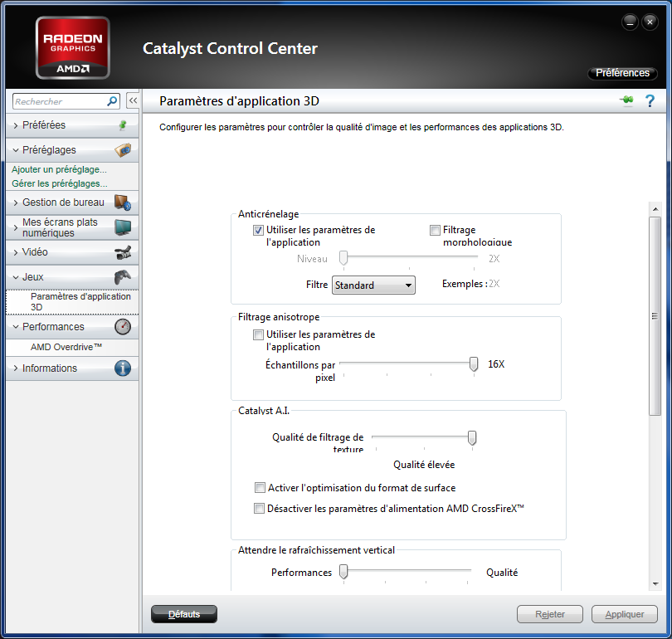Check Activer l'optimisation du format de surface
The width and height of the screenshot is (672, 639).
point(261,487)
